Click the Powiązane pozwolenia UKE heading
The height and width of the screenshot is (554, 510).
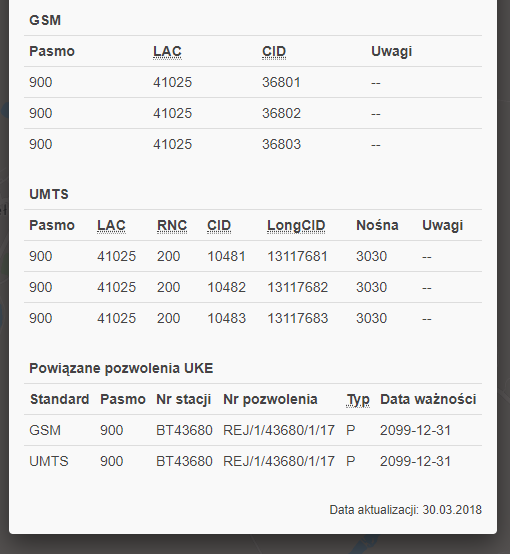pos(121,369)
